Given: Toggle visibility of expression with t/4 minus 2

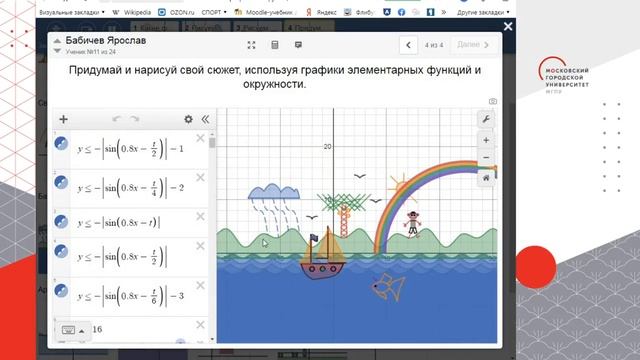Looking at the screenshot, I should pos(61,182).
